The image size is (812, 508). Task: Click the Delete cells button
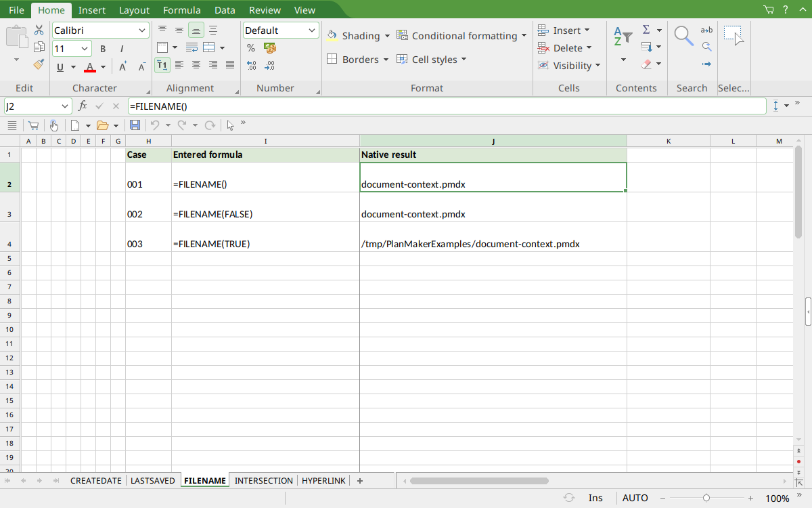coord(565,48)
